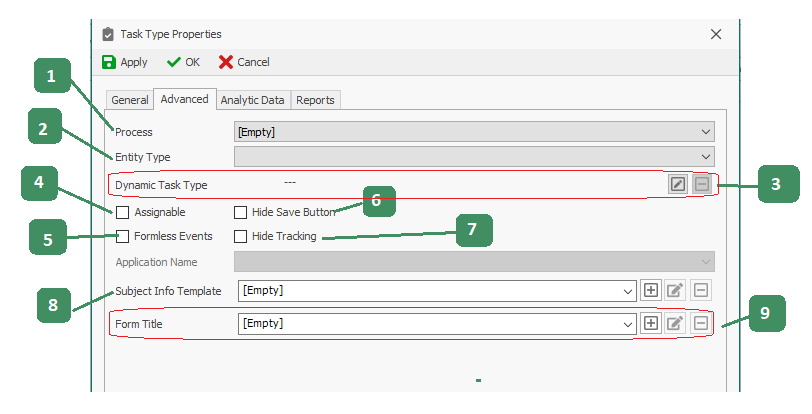Add a new Subject Info Template

[651, 290]
